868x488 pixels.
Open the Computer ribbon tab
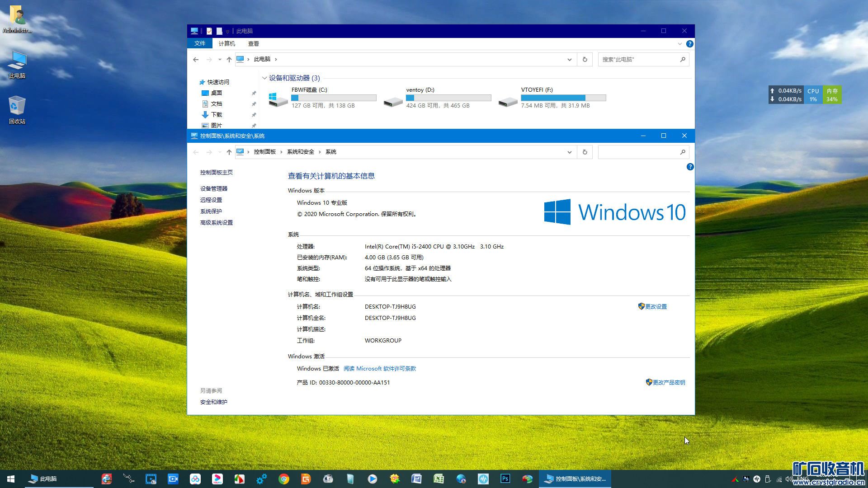226,44
